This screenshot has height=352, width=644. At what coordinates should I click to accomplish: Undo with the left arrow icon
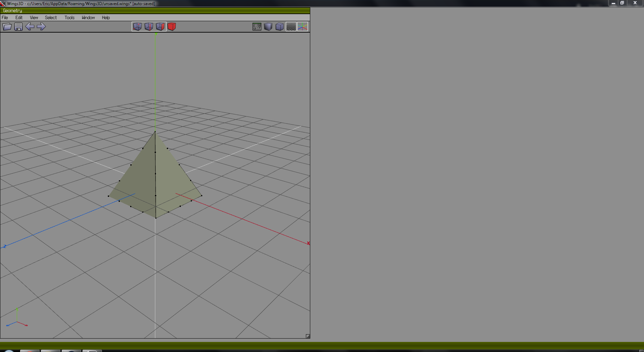[30, 27]
